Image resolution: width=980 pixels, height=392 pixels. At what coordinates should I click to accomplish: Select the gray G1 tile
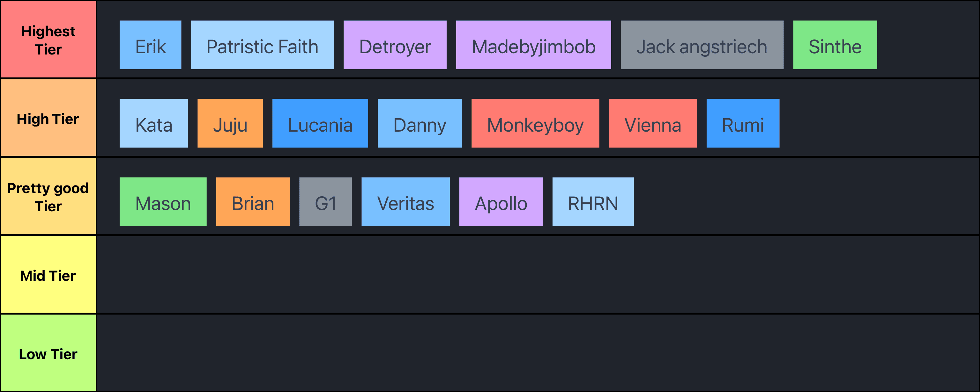click(x=325, y=201)
